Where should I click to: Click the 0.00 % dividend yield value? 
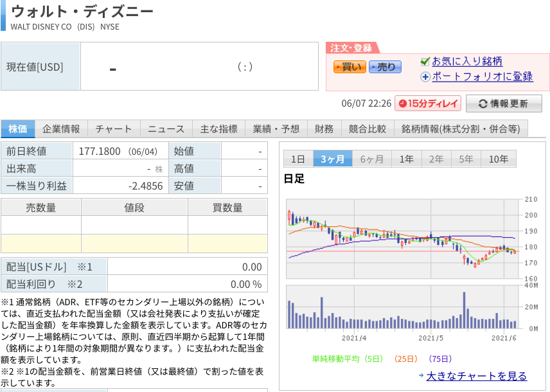click(246, 284)
